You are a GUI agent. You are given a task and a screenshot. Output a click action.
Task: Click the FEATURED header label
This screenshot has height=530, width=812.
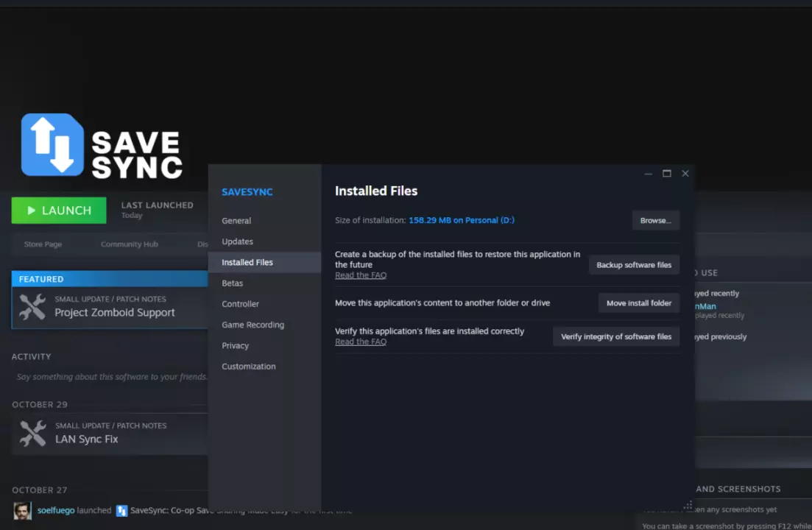pyautogui.click(x=41, y=279)
